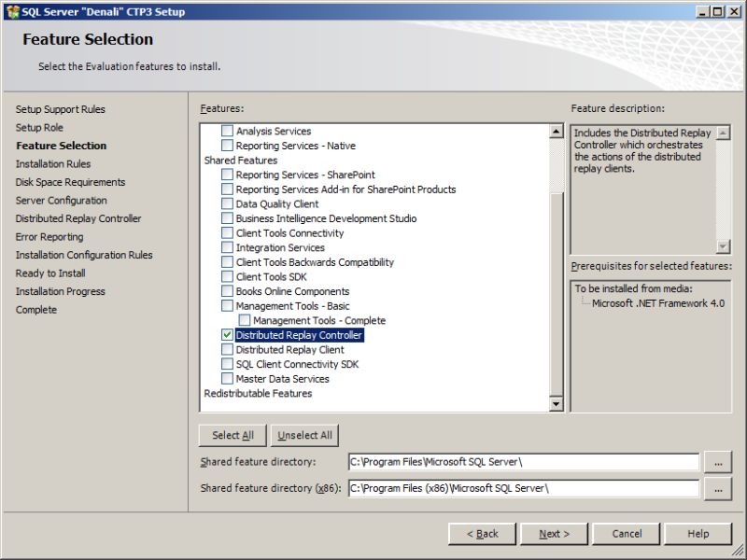Click the Feature description scroll-down arrow
This screenshot has width=747, height=560.
[x=722, y=245]
